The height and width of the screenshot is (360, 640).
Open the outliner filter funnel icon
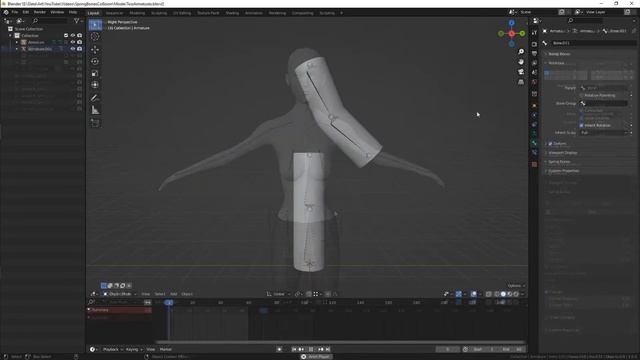point(76,20)
